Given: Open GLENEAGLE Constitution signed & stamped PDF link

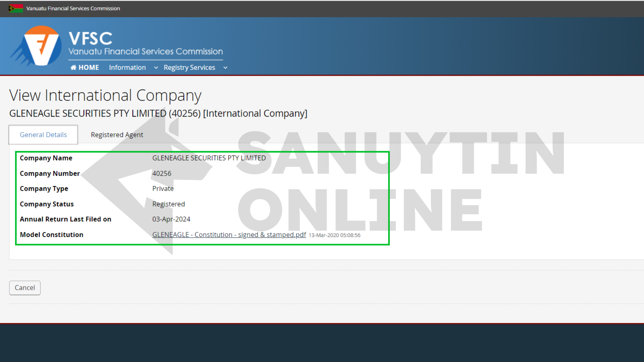Looking at the screenshot, I should [x=229, y=235].
